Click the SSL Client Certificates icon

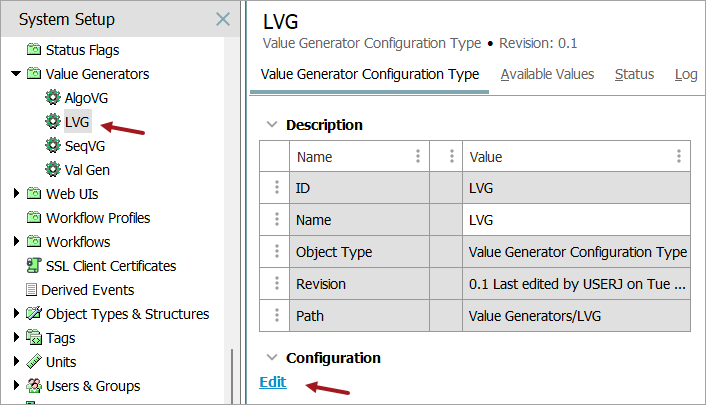(34, 265)
